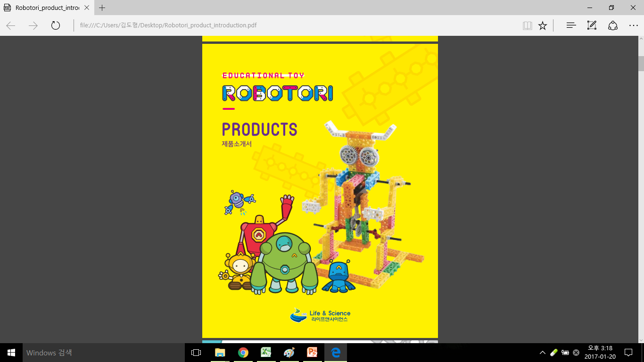Open File Explorer from the taskbar

220,353
